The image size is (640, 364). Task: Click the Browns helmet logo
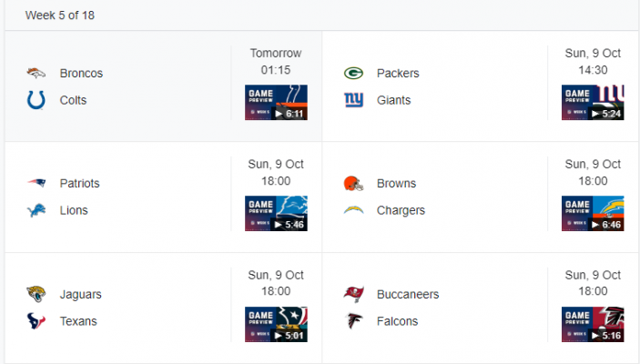pos(353,183)
